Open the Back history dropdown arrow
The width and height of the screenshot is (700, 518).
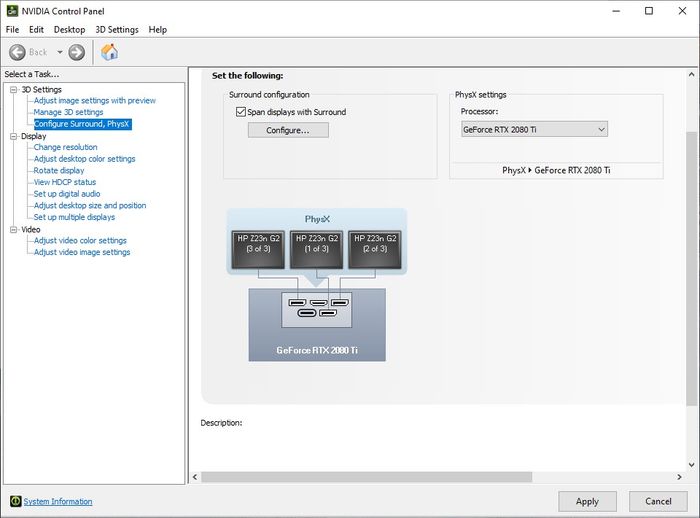coord(59,52)
